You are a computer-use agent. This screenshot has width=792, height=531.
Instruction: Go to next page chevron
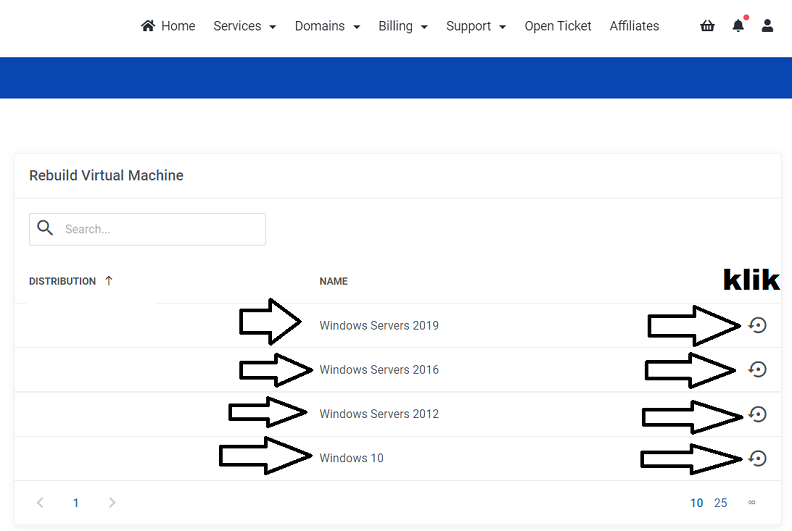[112, 503]
